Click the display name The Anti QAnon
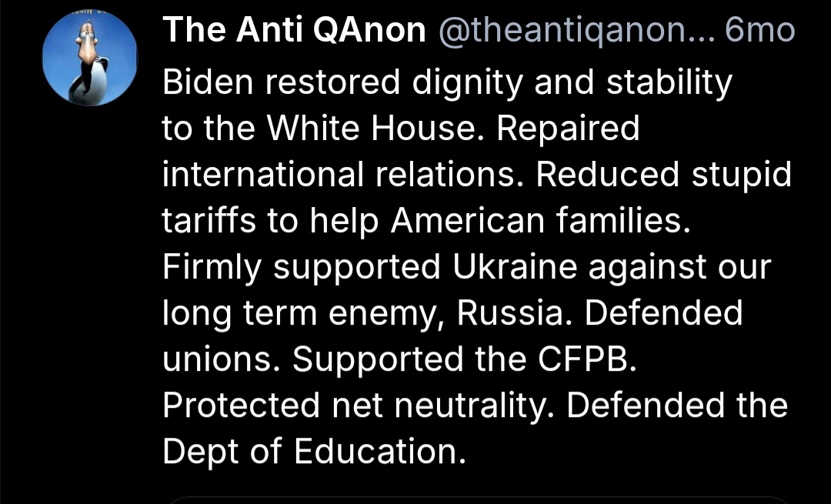The image size is (831, 504). [294, 30]
